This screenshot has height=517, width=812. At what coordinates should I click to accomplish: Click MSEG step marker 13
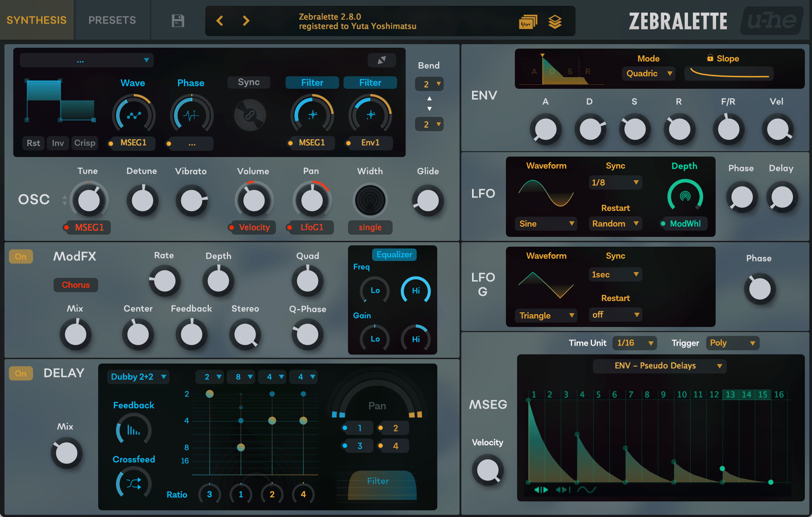730,394
